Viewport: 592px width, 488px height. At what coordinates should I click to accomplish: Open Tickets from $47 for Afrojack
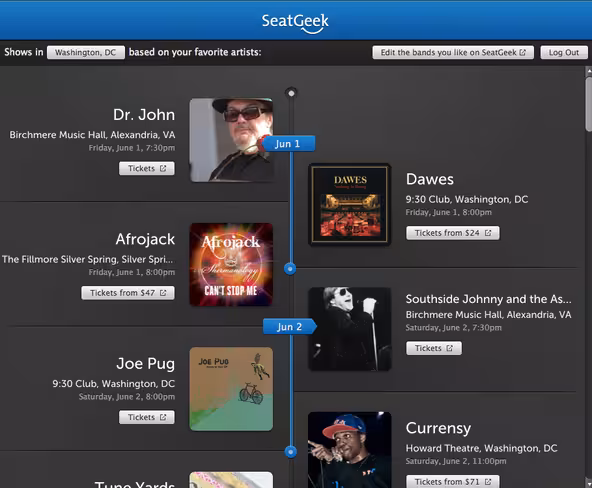pos(128,293)
